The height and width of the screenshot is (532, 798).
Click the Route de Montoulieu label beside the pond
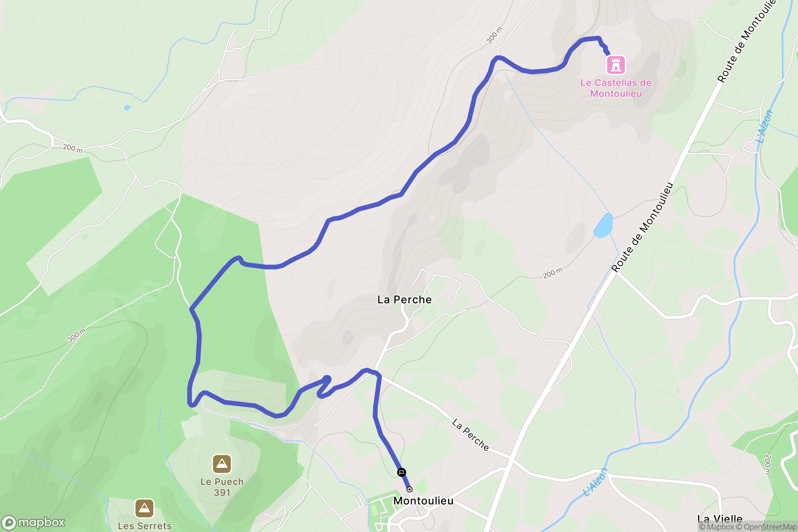[x=642, y=227]
